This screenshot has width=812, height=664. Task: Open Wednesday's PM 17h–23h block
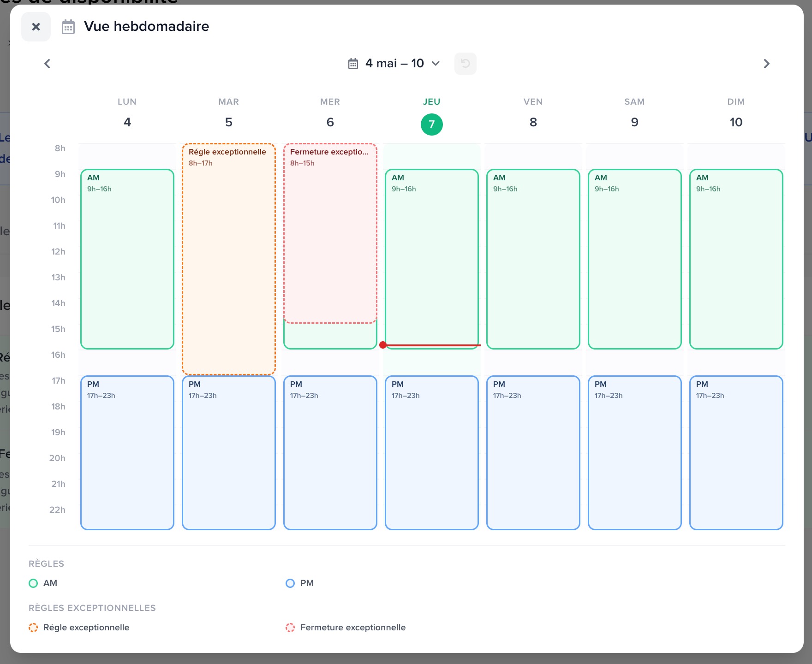click(x=330, y=453)
